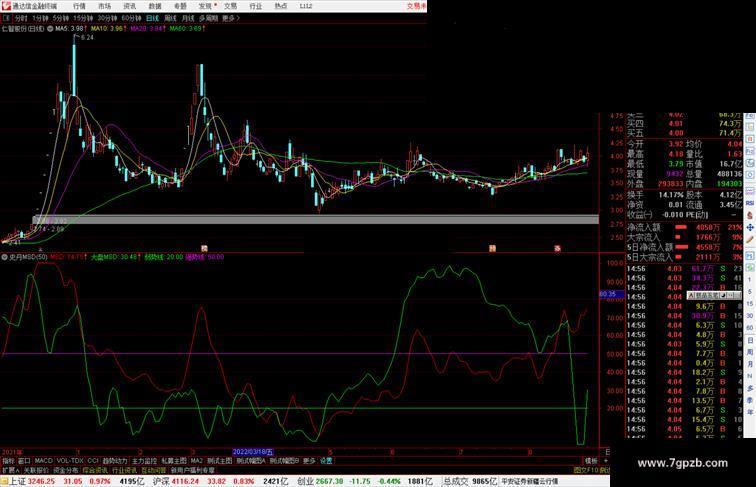Click the red dollar sign sidebar icon

point(750,216)
